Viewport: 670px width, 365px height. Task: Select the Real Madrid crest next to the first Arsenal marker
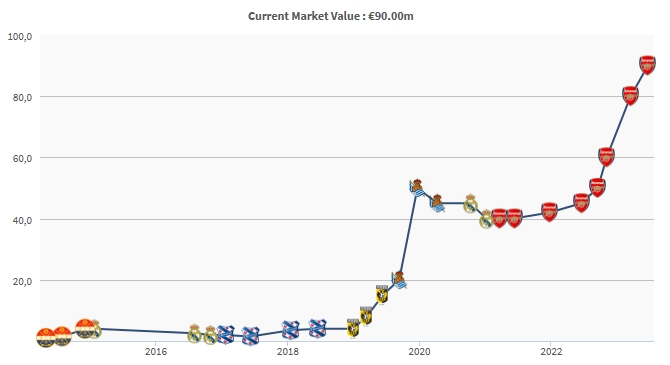point(486,219)
